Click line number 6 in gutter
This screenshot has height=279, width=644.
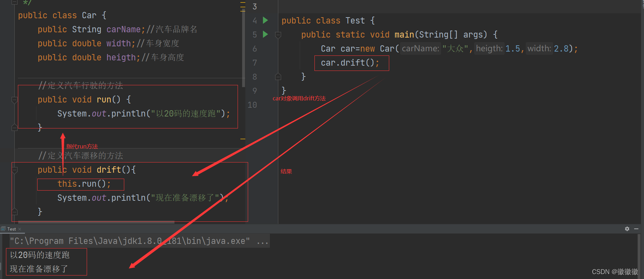point(255,49)
